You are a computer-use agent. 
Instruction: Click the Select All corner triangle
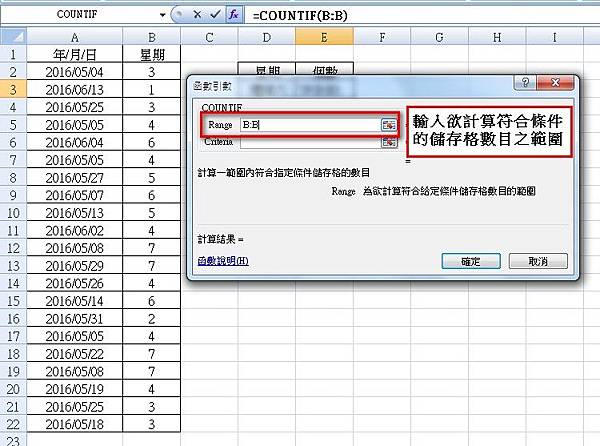coord(13,37)
